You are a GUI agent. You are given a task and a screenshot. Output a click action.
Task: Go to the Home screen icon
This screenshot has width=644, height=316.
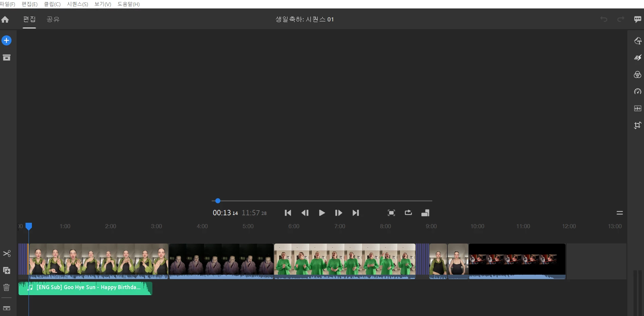coord(5,19)
